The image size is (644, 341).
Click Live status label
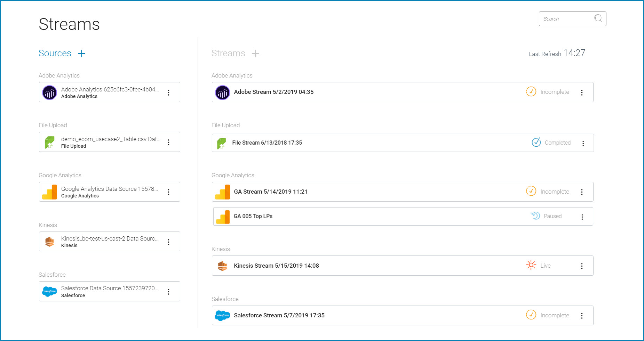pos(545,266)
